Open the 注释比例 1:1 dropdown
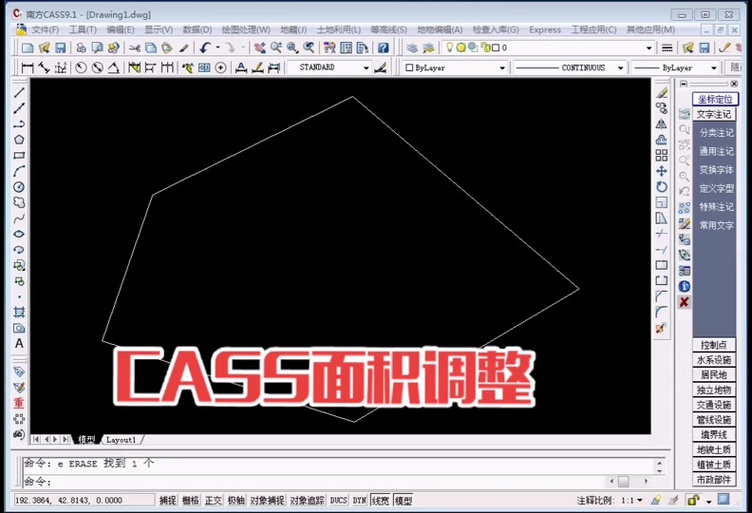Viewport: 752px width, 513px height. pos(639,501)
